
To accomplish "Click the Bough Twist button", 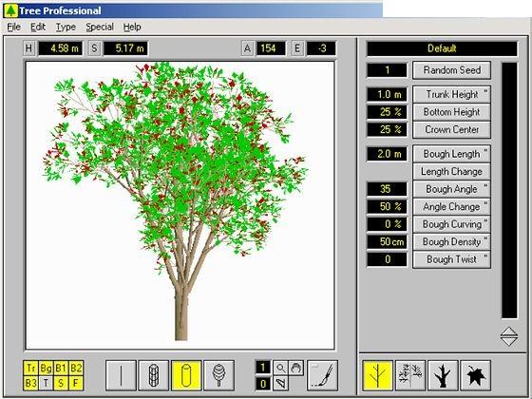I will pos(451,260).
